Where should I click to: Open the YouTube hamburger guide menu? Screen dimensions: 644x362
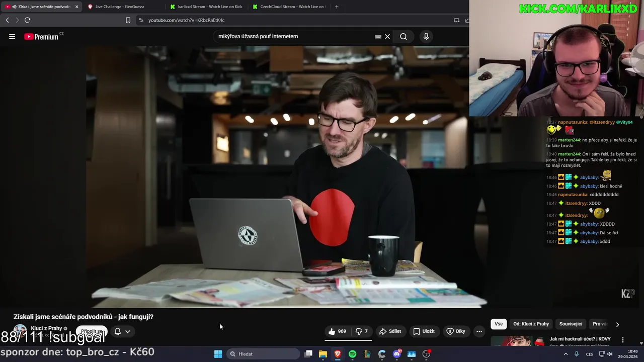pos(12,36)
